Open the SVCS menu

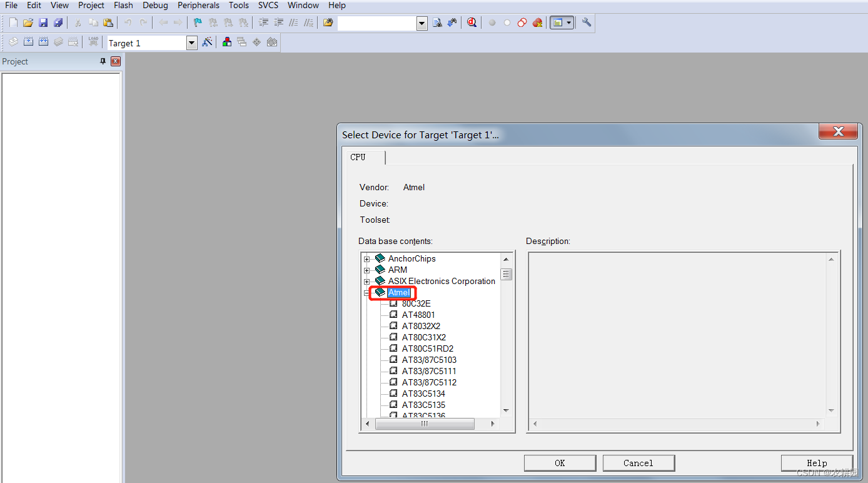point(268,5)
